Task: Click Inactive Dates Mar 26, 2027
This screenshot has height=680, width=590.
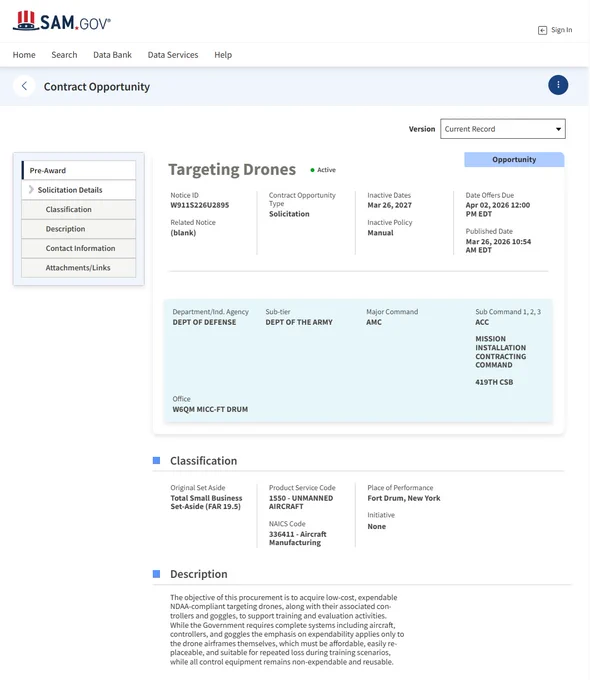Action: pos(390,205)
